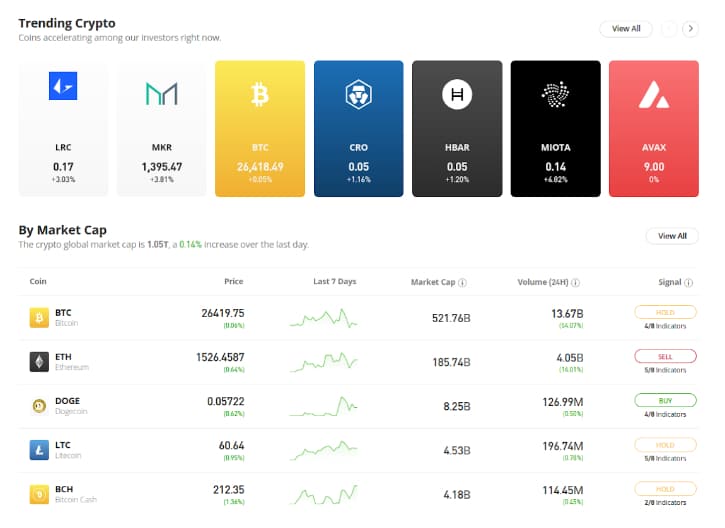Click the Last 7 Days column header
725x528 pixels.
point(335,281)
